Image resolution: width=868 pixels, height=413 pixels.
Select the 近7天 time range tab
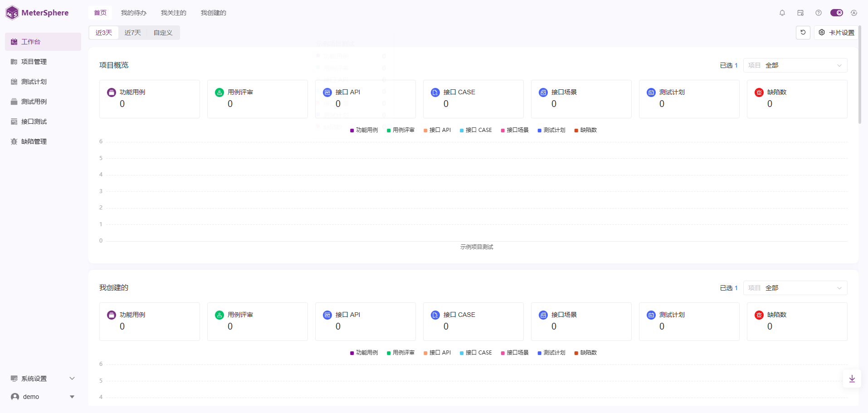pos(132,33)
